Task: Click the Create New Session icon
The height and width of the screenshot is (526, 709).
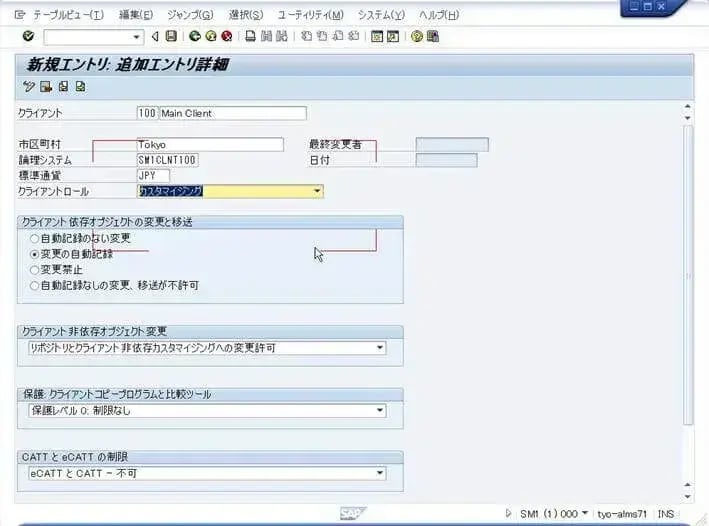Action: [377, 36]
